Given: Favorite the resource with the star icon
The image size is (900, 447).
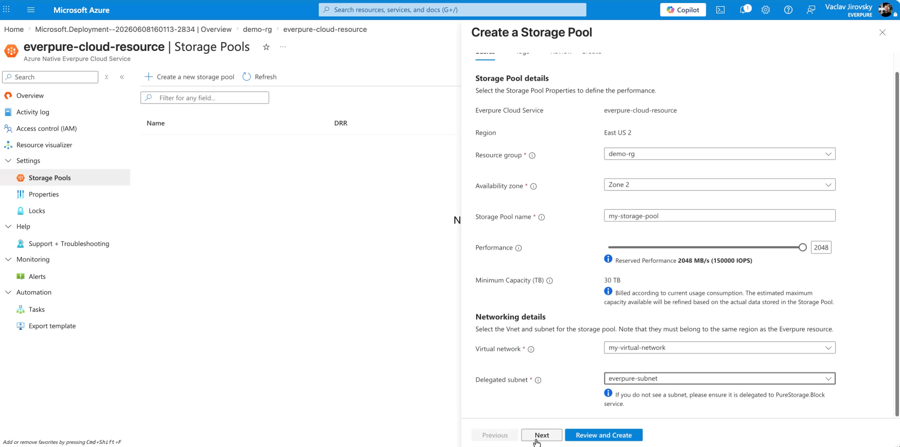Looking at the screenshot, I should (x=266, y=47).
